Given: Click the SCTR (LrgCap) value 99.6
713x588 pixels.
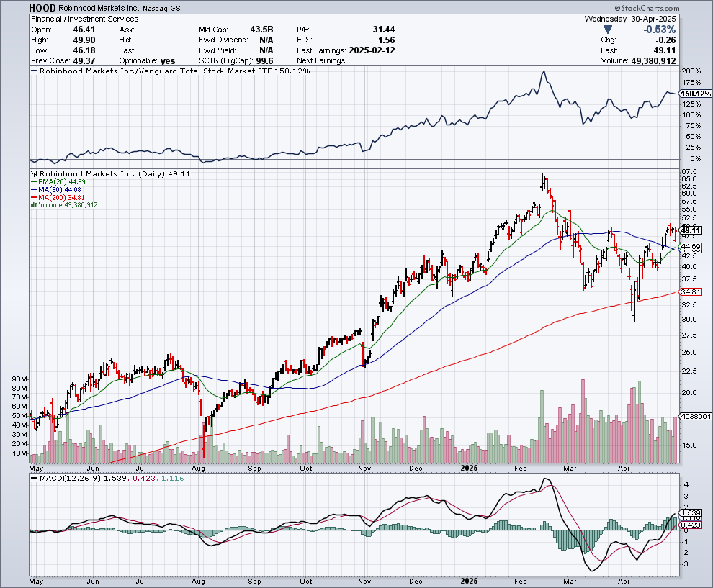Looking at the screenshot, I should click(x=264, y=61).
